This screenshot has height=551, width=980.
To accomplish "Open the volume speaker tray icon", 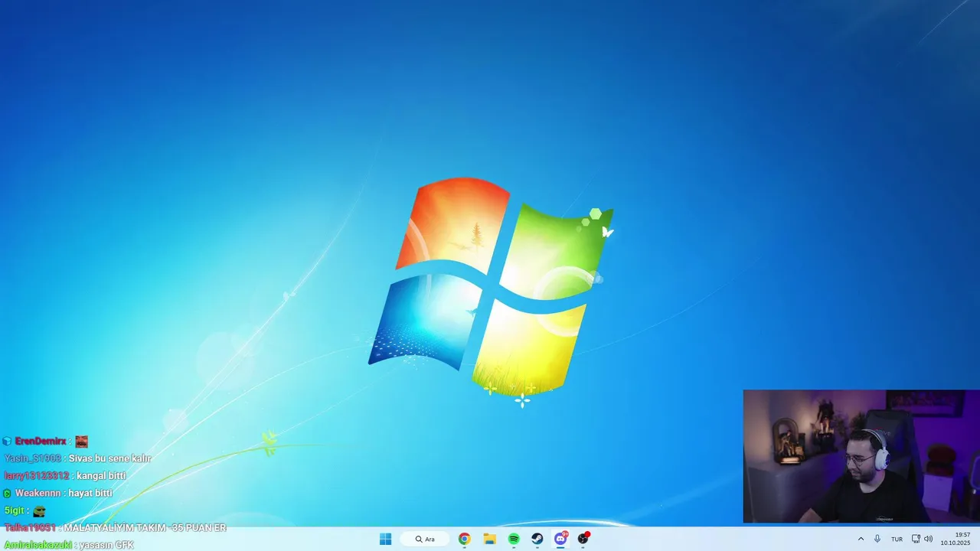I will [x=928, y=539].
